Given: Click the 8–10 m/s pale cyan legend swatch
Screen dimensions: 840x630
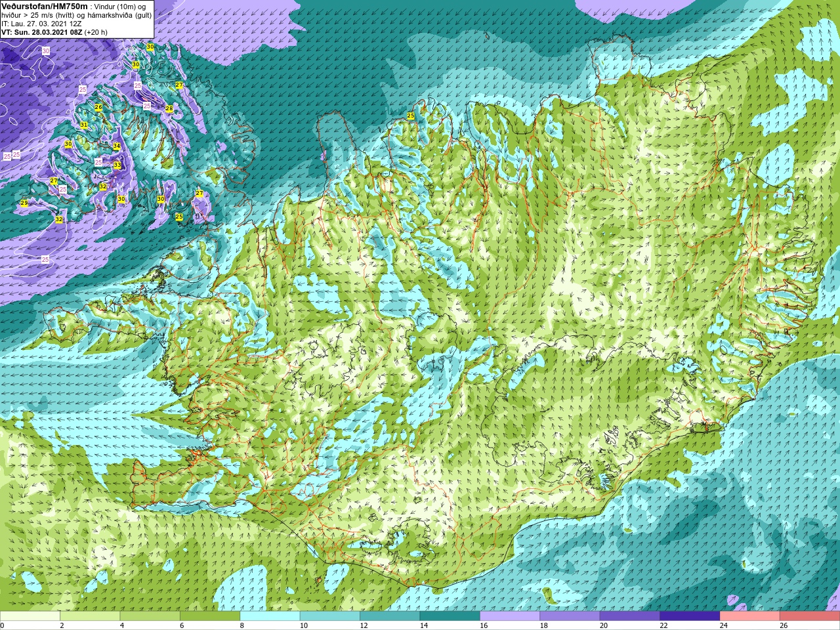Looking at the screenshot, I should [270, 616].
